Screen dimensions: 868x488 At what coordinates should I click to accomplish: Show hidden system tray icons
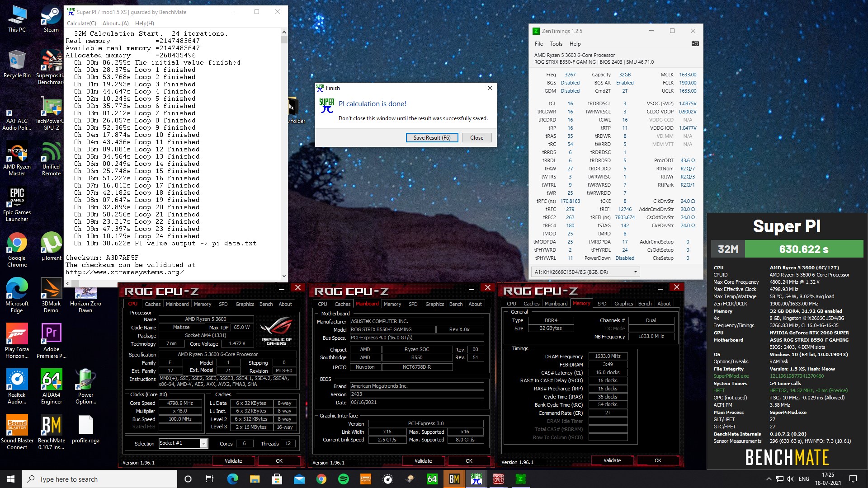coord(769,479)
